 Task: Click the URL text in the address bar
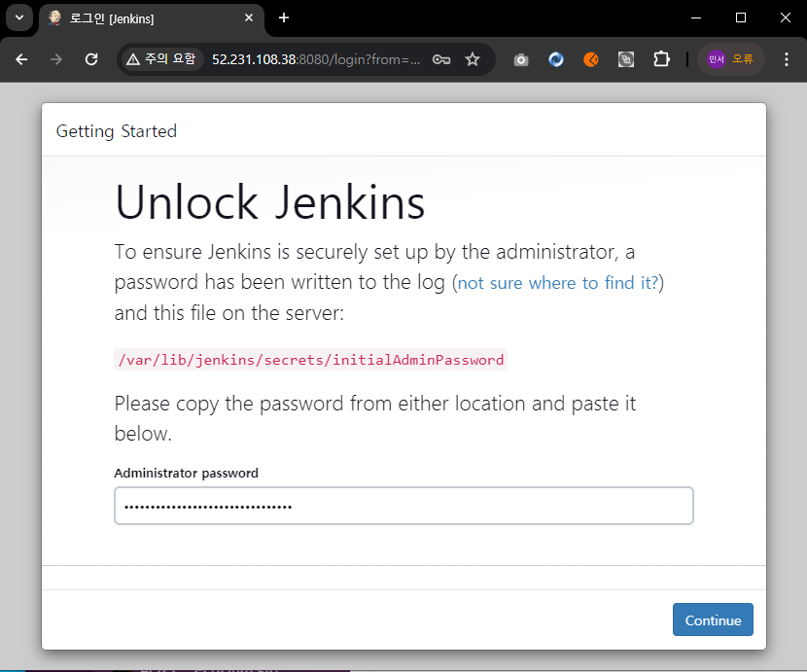(316, 59)
